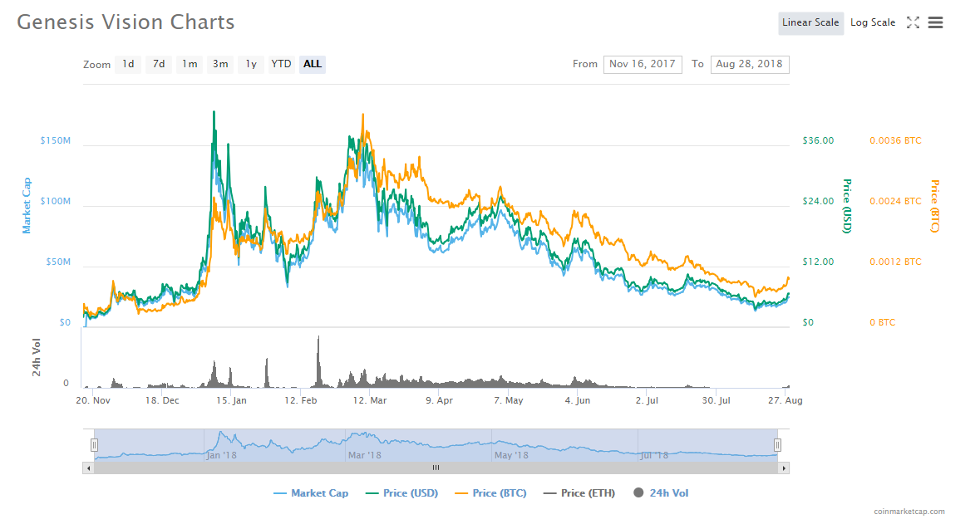The height and width of the screenshot is (529, 980).
Task: Set zoom to 1m
Action: [x=190, y=64]
